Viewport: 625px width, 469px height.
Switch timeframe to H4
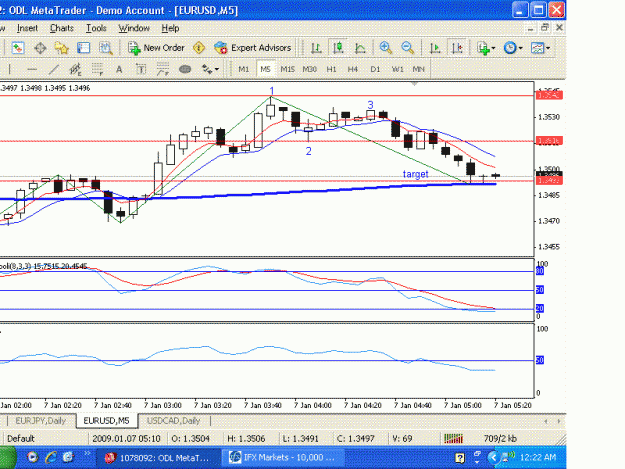[x=352, y=69]
